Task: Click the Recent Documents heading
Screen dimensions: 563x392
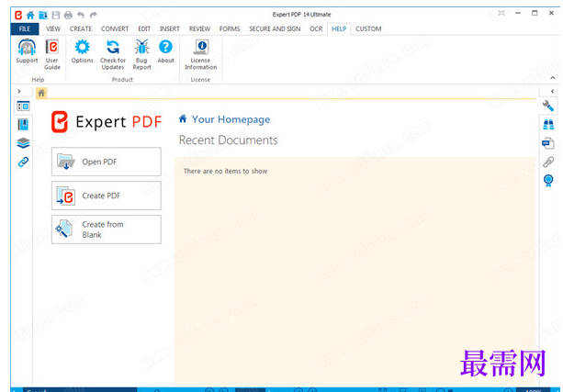Action: coord(228,140)
